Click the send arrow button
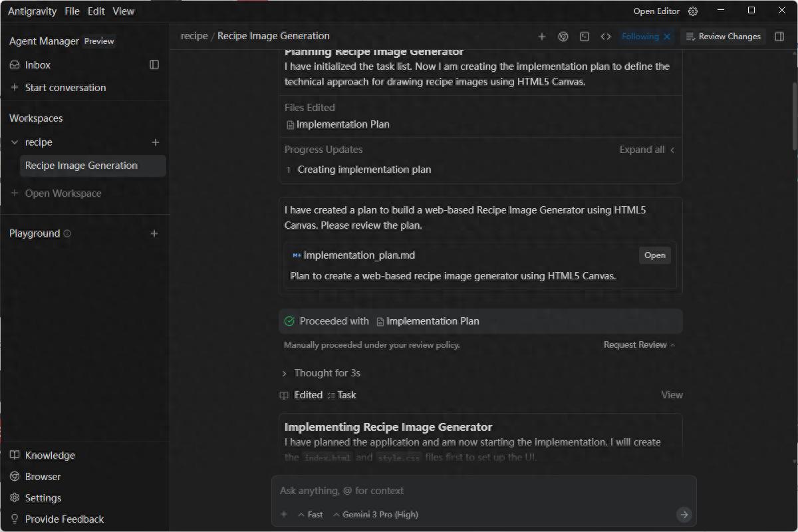798x532 pixels. click(684, 514)
